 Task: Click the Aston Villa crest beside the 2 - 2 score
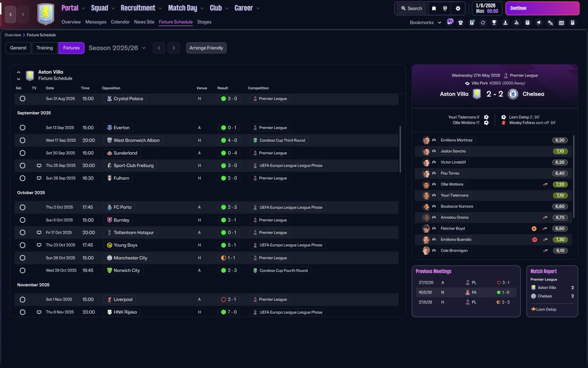tap(477, 94)
